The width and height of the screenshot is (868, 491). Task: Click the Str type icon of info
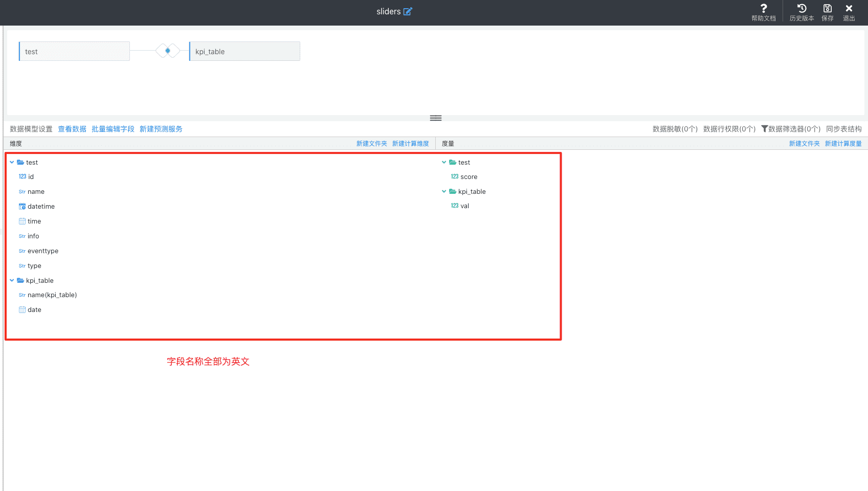(22, 236)
